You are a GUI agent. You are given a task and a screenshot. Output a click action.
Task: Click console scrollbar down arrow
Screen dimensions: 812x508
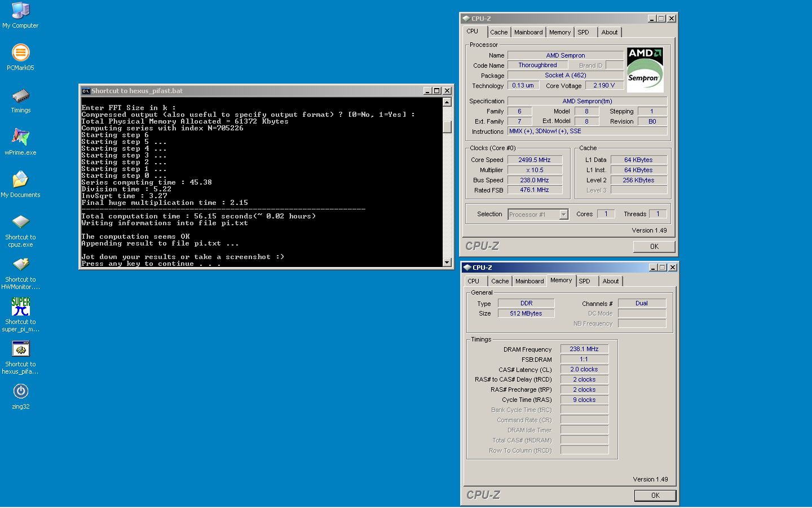coord(447,262)
